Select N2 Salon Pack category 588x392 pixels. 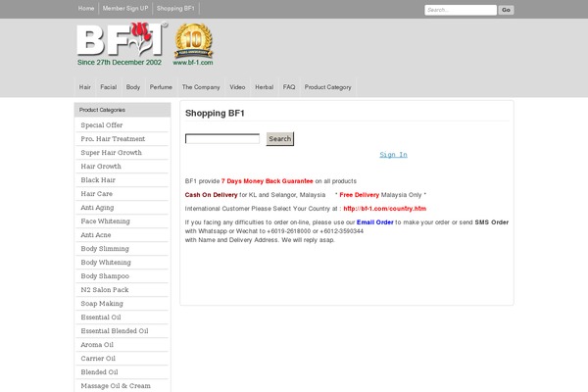122,290
